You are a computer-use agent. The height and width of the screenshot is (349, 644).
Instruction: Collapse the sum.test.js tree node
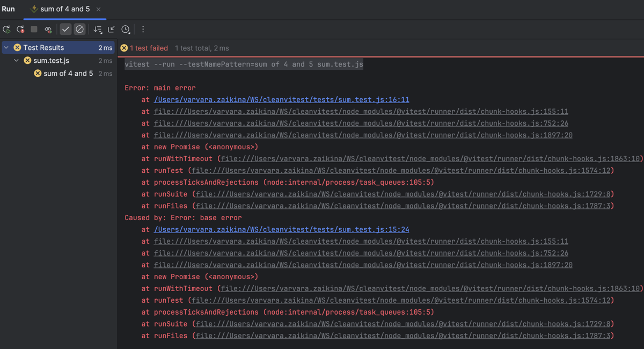[17, 61]
